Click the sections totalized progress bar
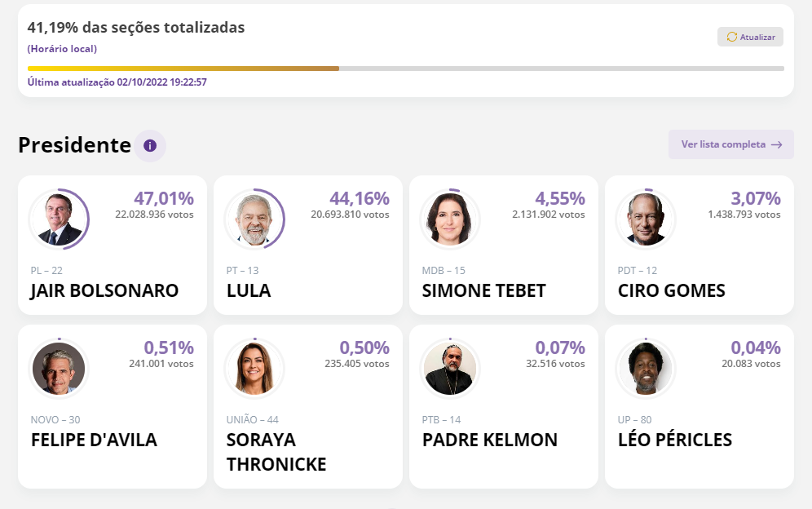Image resolution: width=812 pixels, height=509 pixels. pyautogui.click(x=405, y=69)
